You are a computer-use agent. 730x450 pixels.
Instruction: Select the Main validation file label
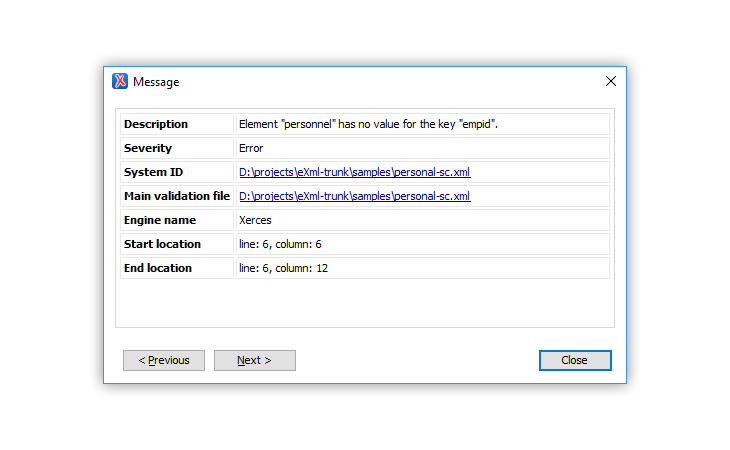(x=177, y=196)
